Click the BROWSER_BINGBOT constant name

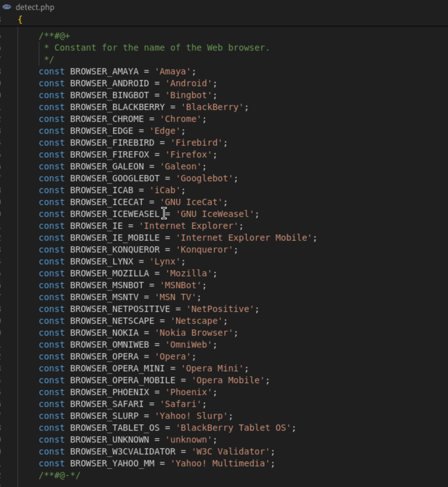[110, 95]
